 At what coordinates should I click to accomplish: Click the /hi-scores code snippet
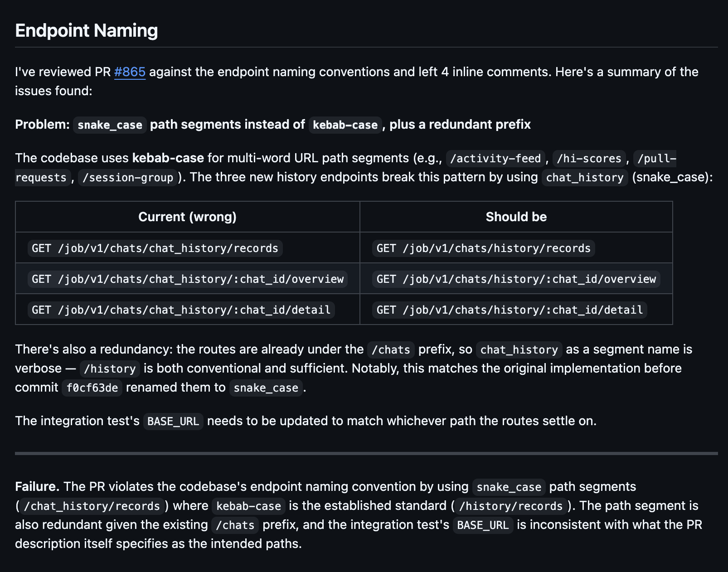[x=589, y=159]
